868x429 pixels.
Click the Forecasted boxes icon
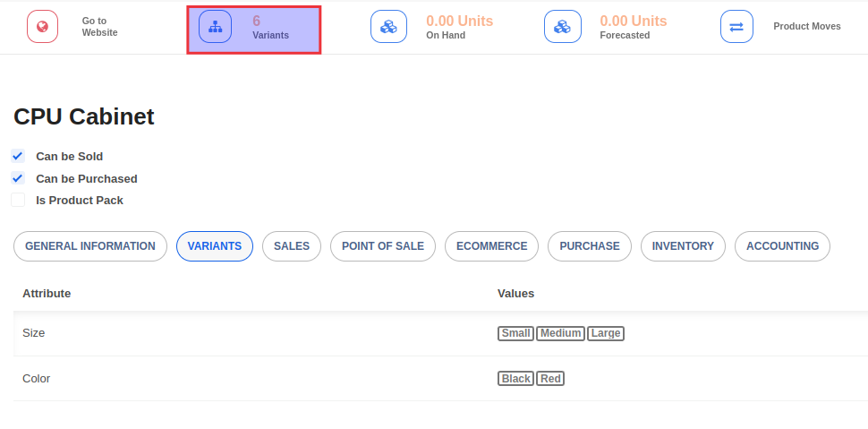562,27
